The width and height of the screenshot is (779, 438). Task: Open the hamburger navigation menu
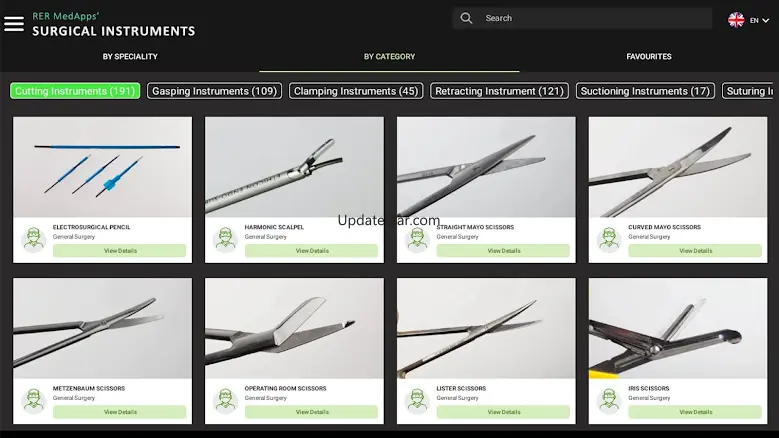point(14,23)
